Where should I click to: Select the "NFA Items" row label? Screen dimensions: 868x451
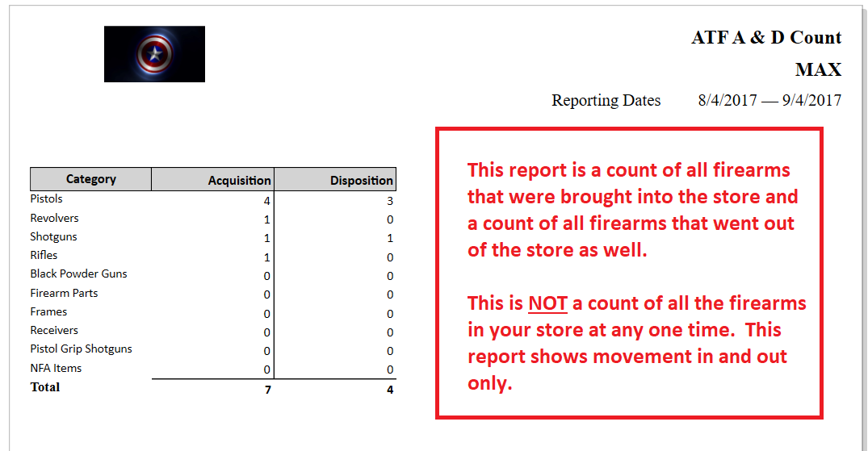pyautogui.click(x=56, y=368)
